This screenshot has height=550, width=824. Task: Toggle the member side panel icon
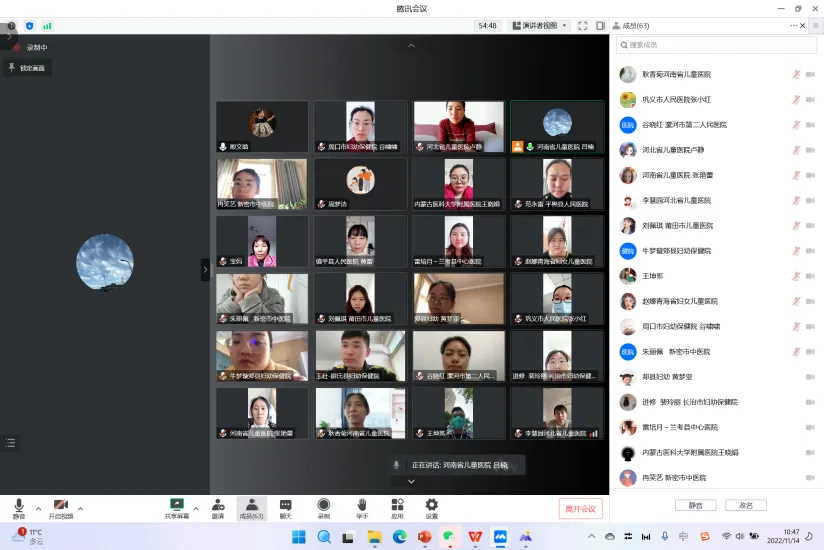coord(600,25)
